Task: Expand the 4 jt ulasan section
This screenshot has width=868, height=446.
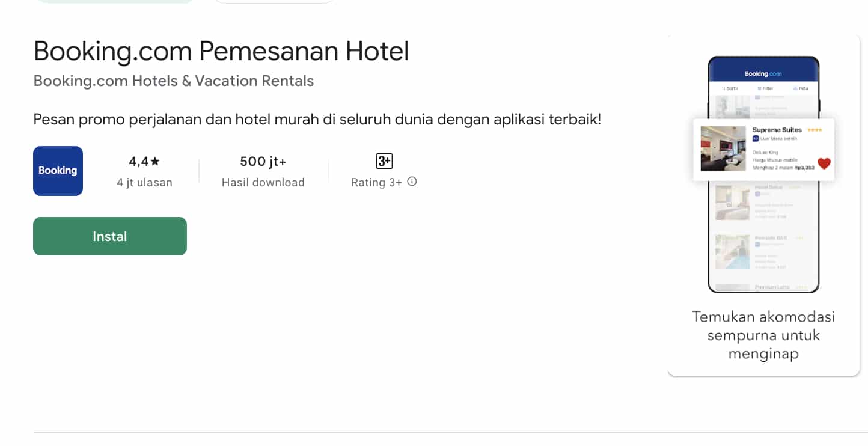Action: 144,182
